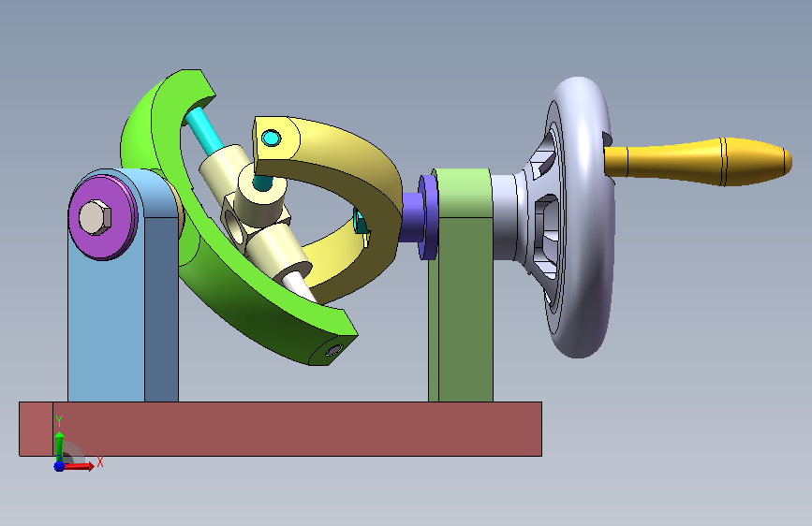
Task: Click the red X axis arrow of triad
Action: pos(79,466)
